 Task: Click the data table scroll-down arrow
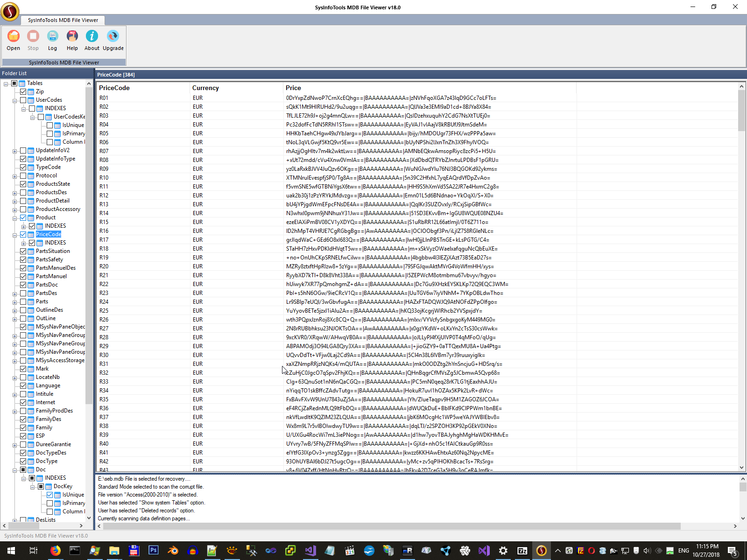click(x=741, y=468)
